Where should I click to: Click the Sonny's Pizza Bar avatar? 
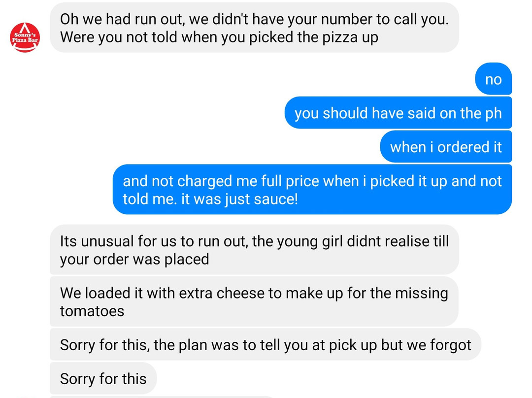click(x=25, y=37)
